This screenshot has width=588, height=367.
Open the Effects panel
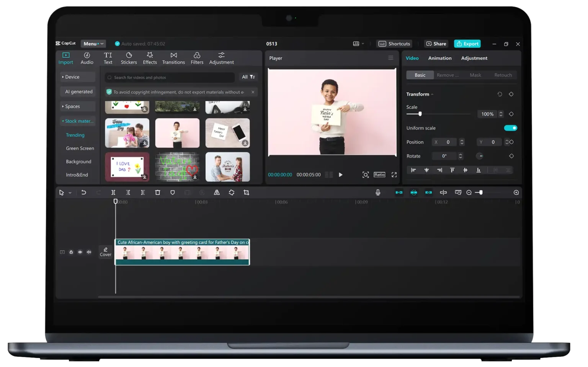coord(150,58)
